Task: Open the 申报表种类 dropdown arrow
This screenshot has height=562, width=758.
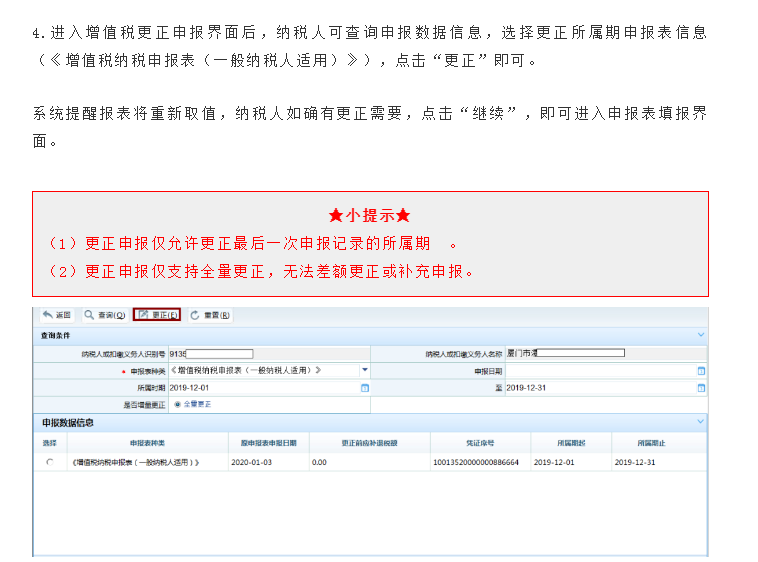Action: tap(365, 370)
